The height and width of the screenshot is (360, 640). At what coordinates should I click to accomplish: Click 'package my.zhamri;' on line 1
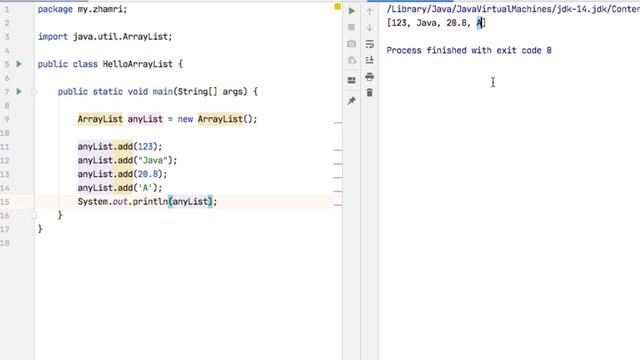point(82,9)
